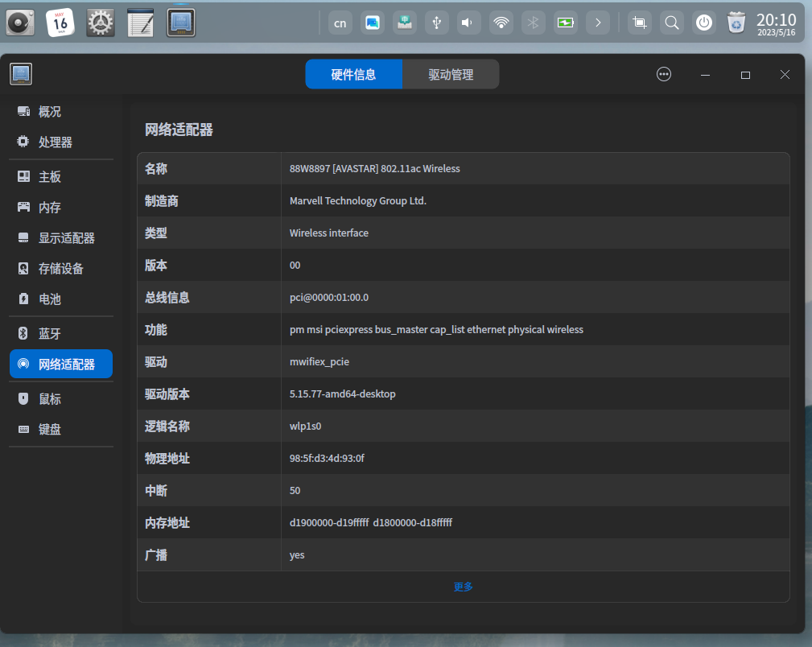Select 电池 in the sidebar
This screenshot has width=812, height=647.
click(61, 299)
